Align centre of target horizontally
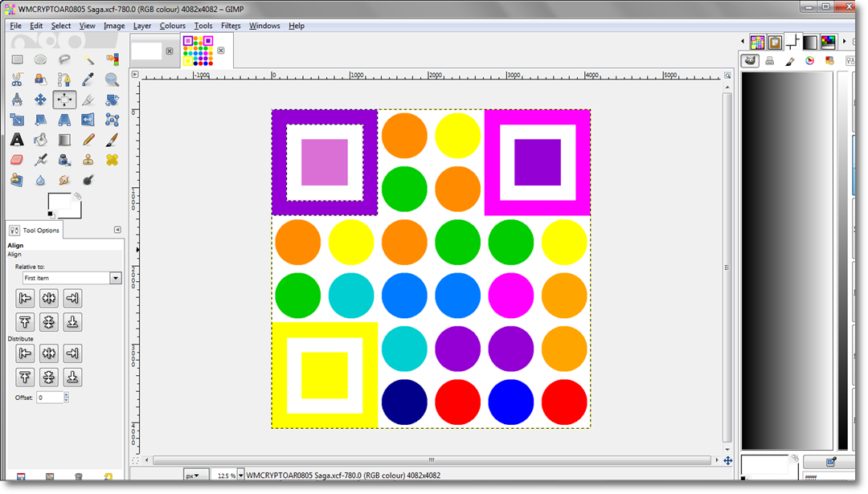Image resolution: width=868 pixels, height=494 pixels. (49, 298)
